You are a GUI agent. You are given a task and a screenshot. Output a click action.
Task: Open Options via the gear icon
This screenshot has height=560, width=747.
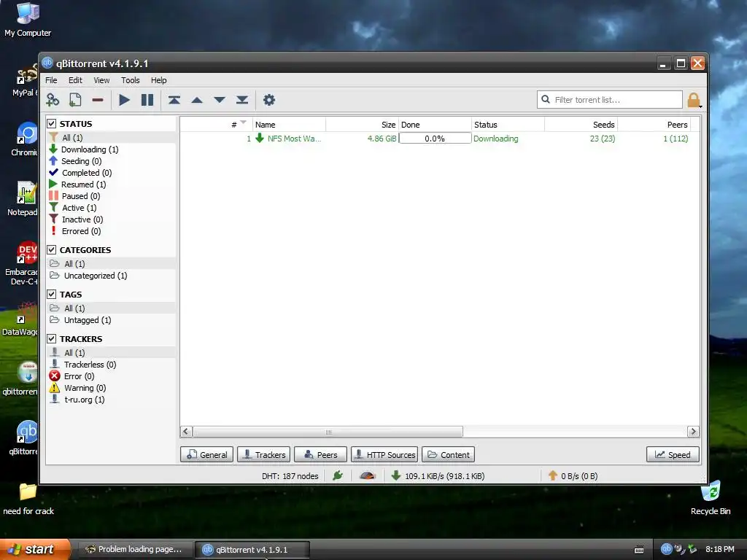[269, 100]
